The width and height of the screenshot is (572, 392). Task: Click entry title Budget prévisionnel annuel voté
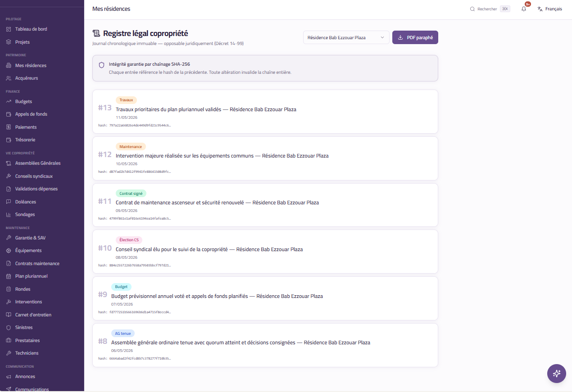point(217,296)
